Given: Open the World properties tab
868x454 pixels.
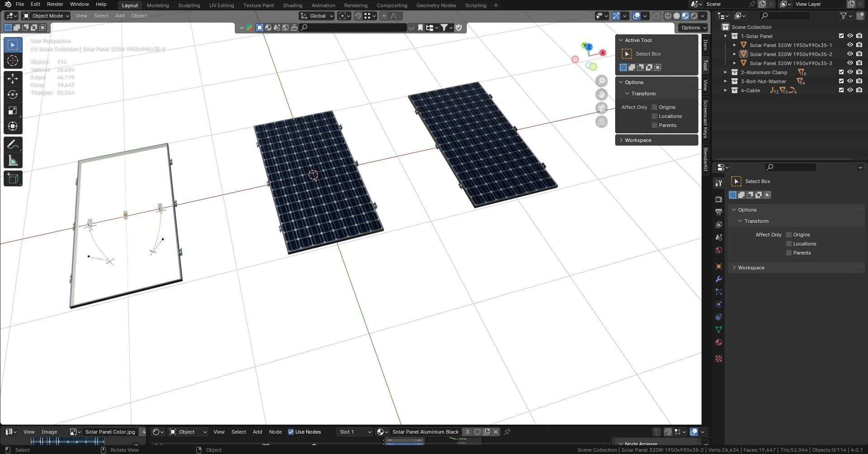Looking at the screenshot, I should click(x=718, y=250).
